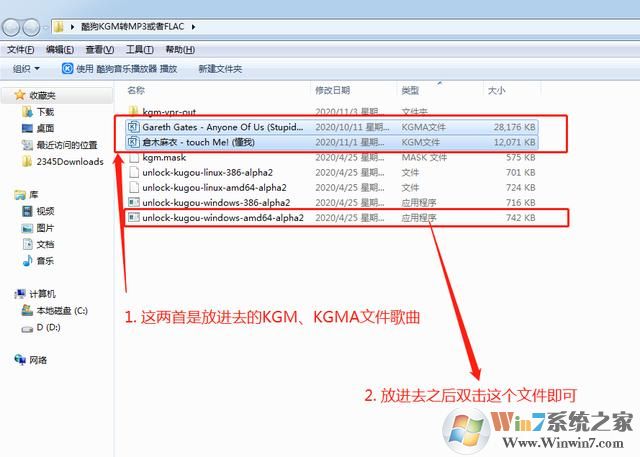Open the 图片 library icon

pos(27,228)
